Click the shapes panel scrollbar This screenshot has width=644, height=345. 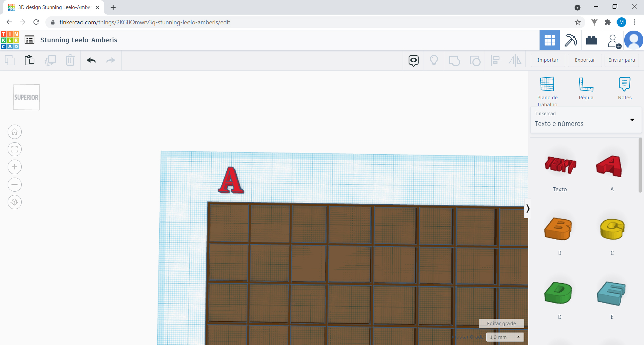tap(640, 165)
